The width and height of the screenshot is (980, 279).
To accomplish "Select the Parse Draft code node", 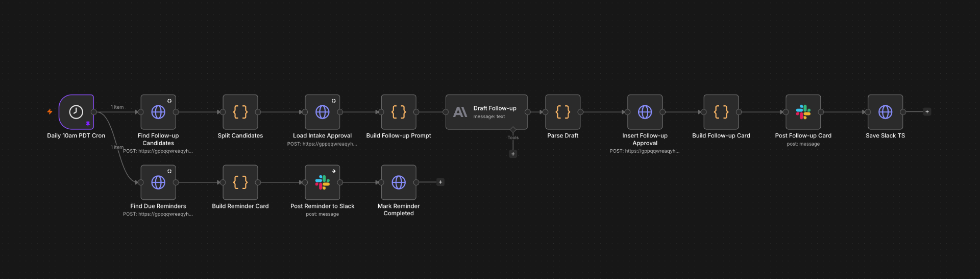I will [x=563, y=112].
